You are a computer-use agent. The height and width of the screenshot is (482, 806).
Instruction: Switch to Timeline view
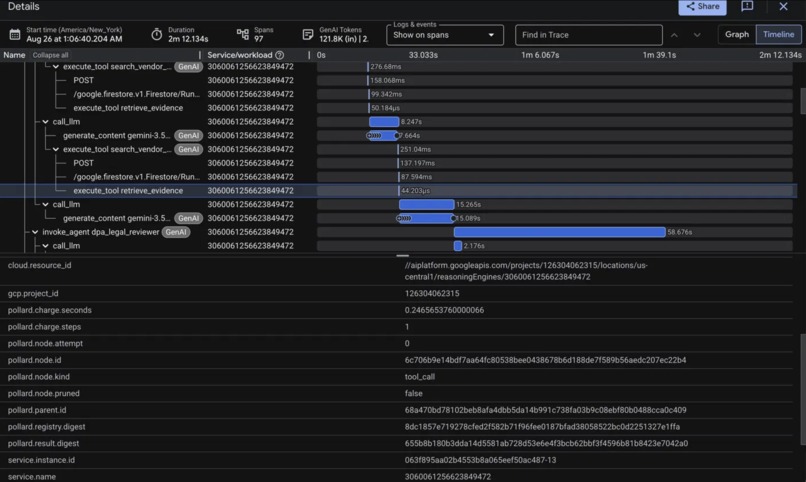(x=778, y=34)
